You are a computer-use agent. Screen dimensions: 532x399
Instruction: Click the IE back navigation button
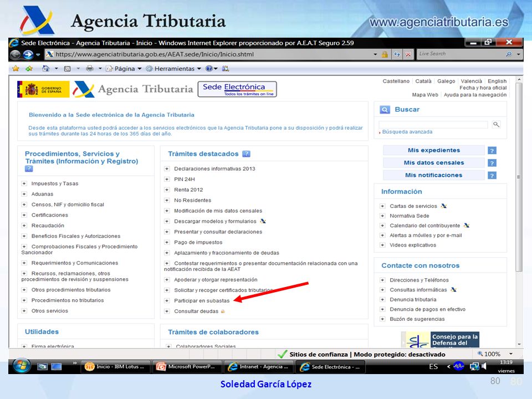(16, 54)
